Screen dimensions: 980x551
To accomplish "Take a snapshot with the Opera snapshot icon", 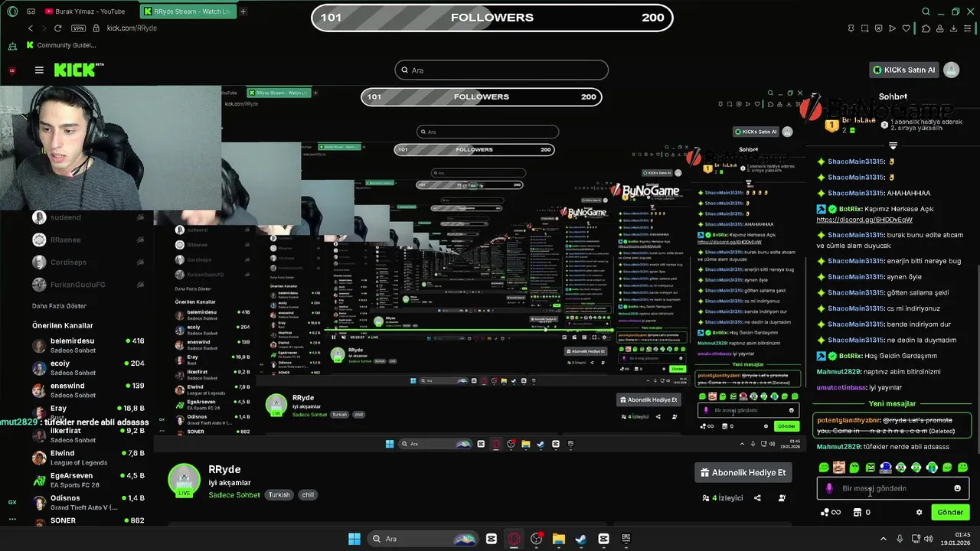I will click(864, 28).
